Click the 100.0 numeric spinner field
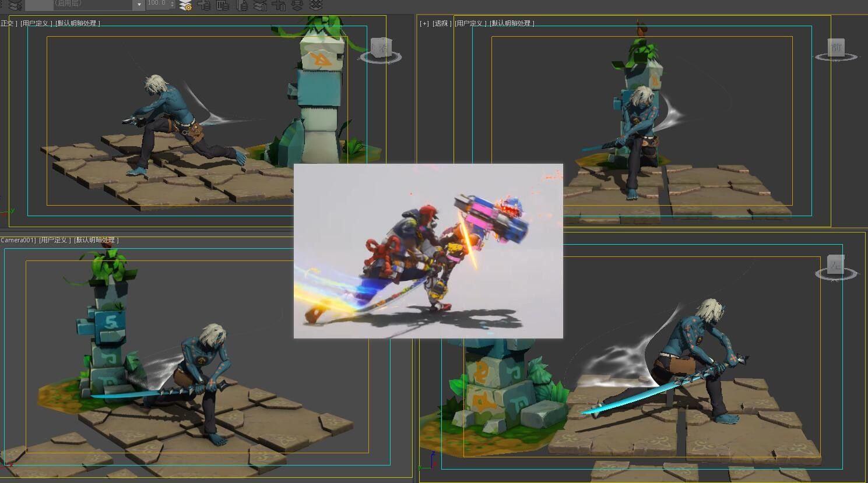Viewport: 868px width, 483px height. click(x=157, y=3)
